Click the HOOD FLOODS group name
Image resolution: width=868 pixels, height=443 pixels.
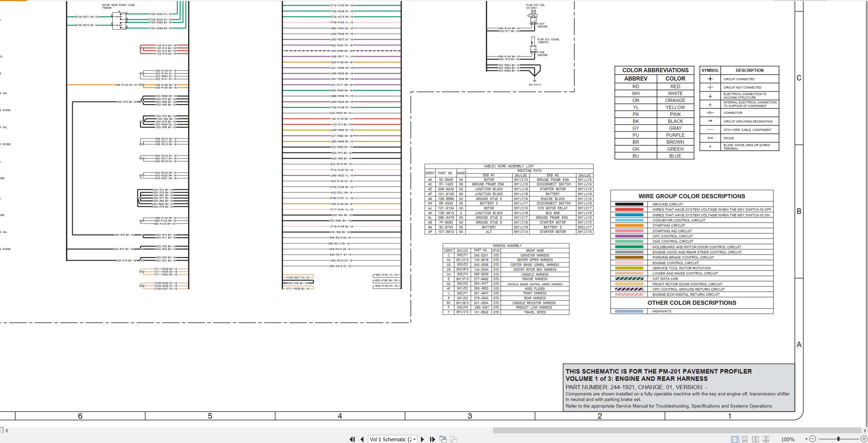coord(535,289)
